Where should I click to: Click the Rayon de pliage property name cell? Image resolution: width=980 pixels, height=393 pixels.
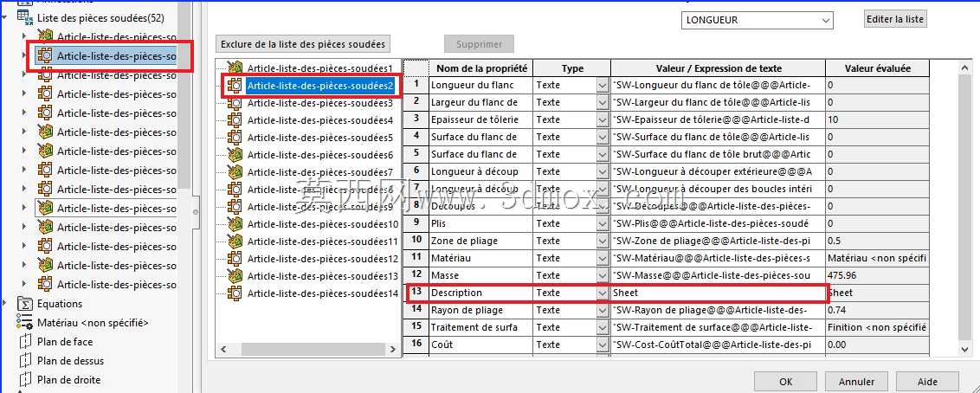pyautogui.click(x=481, y=310)
